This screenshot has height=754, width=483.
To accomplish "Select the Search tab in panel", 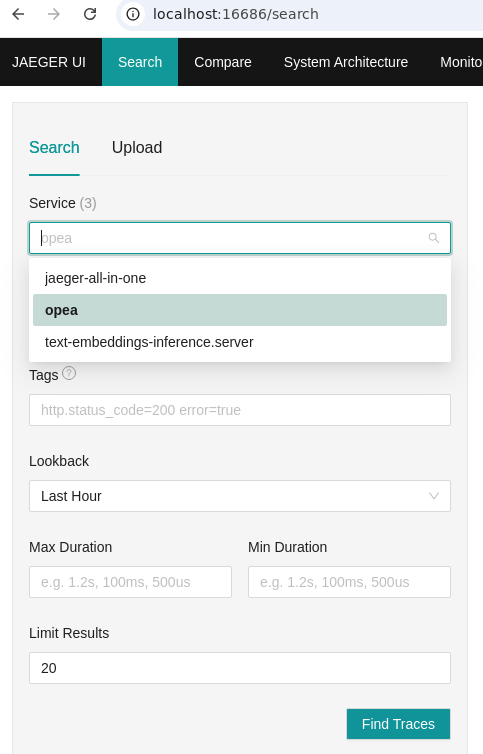I will coord(54,148).
